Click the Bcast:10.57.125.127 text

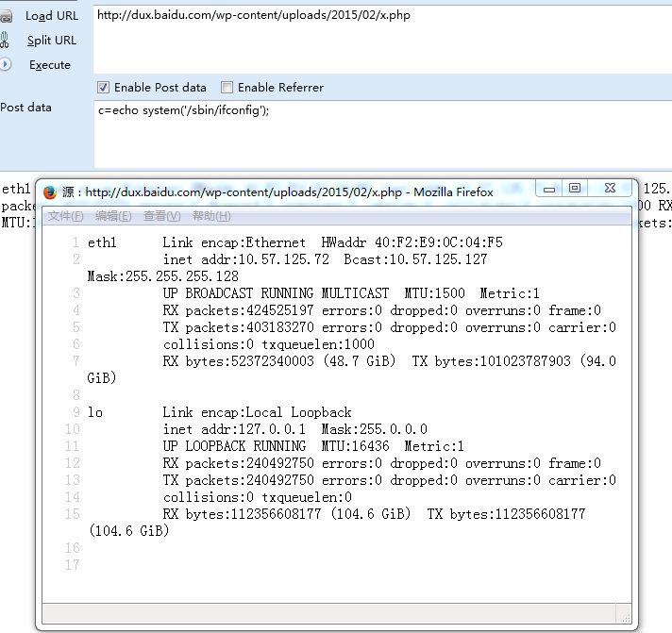(415, 259)
